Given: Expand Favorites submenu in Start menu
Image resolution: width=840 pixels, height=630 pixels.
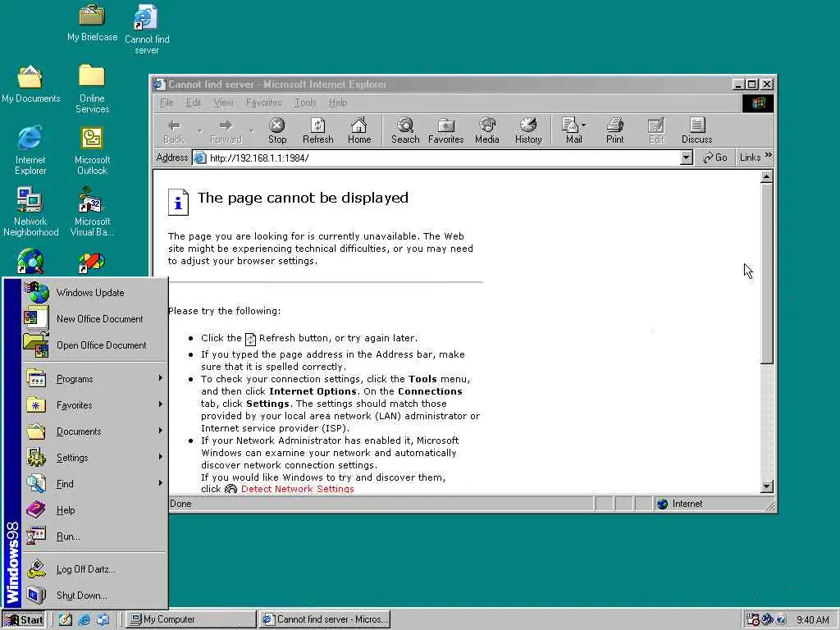Looking at the screenshot, I should coord(94,405).
